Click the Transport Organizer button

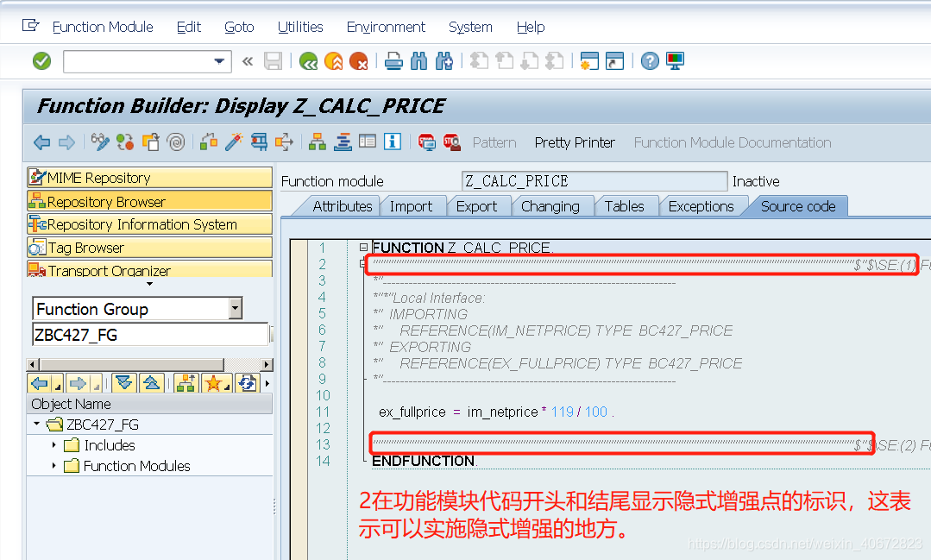pos(149,269)
